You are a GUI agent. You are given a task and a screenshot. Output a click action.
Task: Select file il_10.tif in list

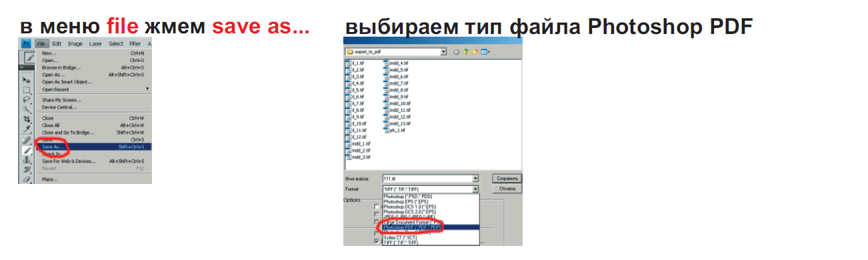click(x=356, y=123)
